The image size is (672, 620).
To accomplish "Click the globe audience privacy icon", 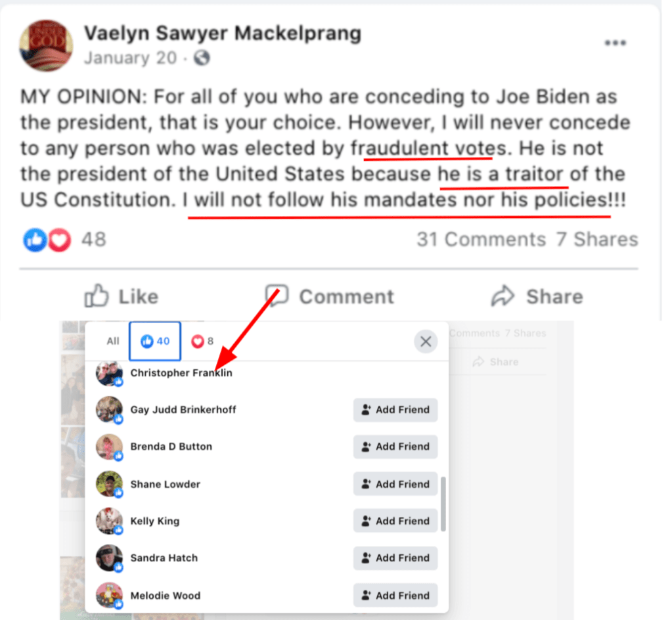I will [x=202, y=58].
